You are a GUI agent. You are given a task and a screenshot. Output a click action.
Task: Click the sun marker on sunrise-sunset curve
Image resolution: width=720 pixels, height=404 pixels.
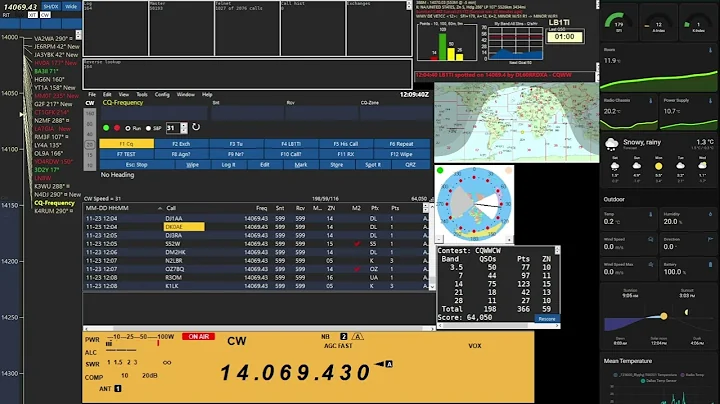(x=664, y=316)
